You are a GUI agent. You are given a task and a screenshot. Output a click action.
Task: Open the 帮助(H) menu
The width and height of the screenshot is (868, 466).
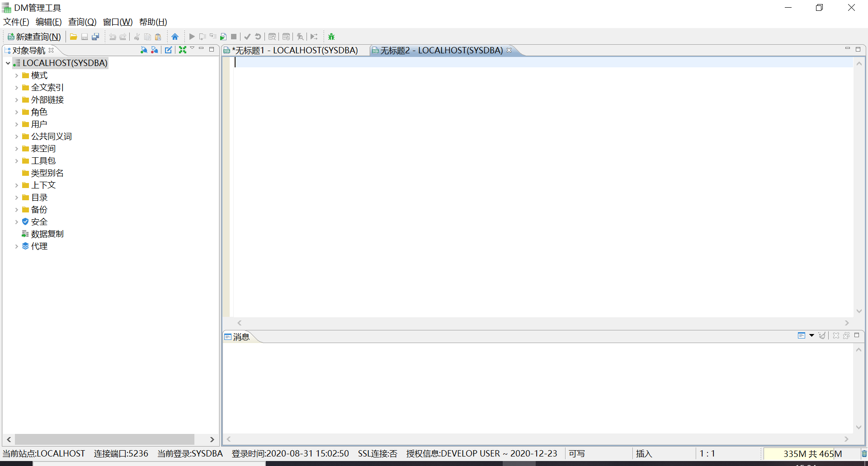153,22
